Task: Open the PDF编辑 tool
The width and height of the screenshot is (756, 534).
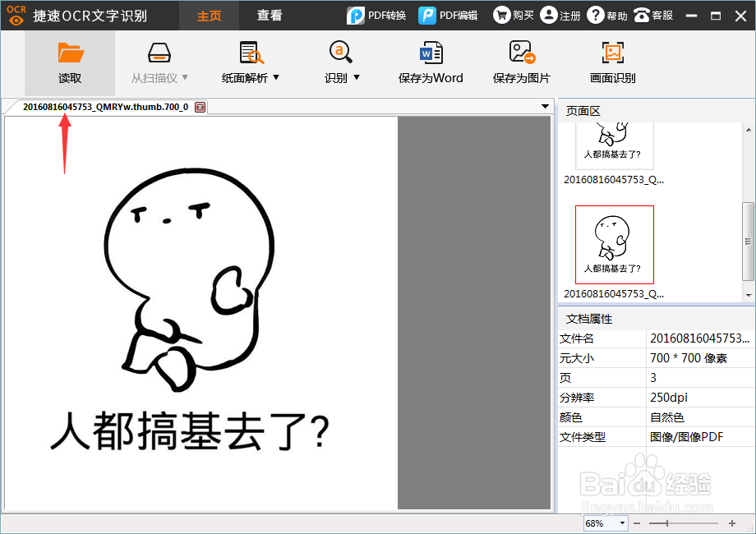Action: pos(448,16)
